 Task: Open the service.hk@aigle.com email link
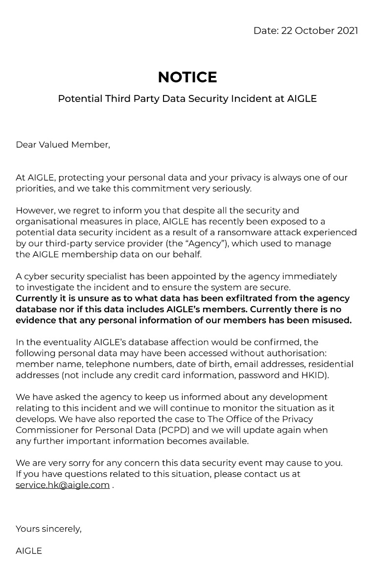coord(63,485)
